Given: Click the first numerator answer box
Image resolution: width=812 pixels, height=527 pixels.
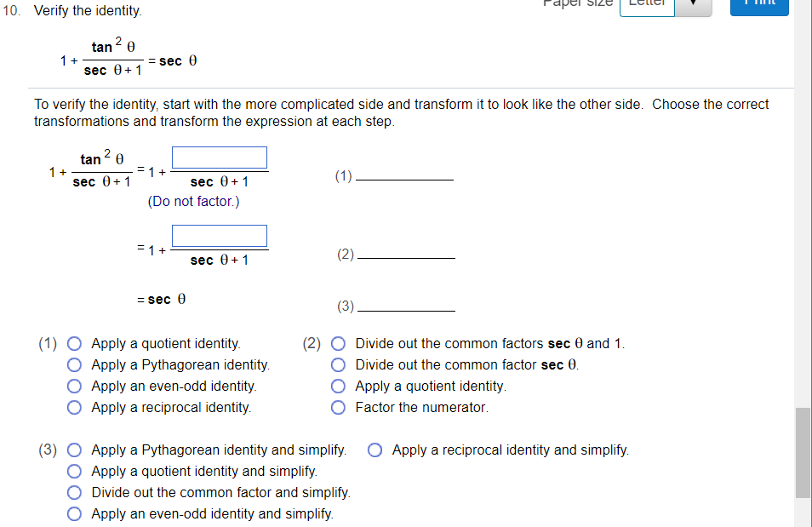Looking at the screenshot, I should pos(219,157).
